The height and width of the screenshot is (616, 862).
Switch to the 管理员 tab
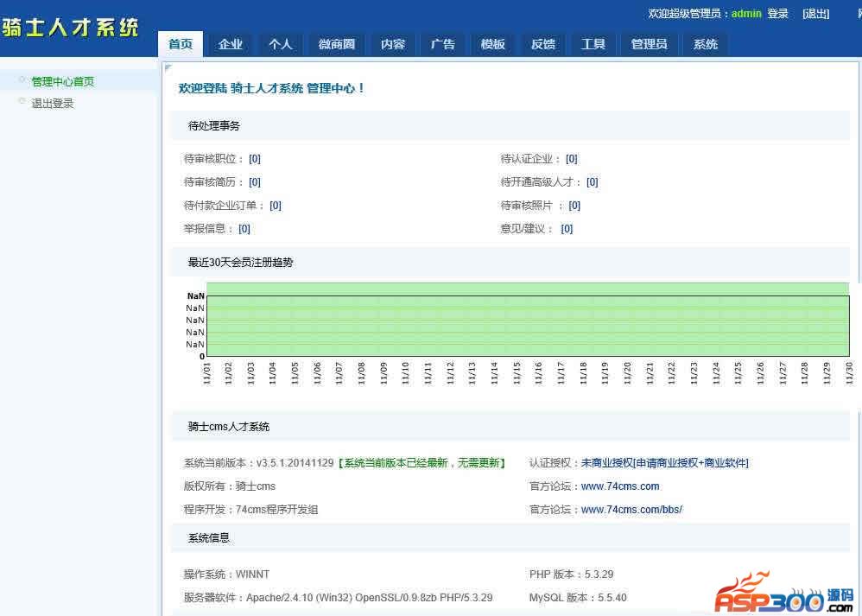649,44
